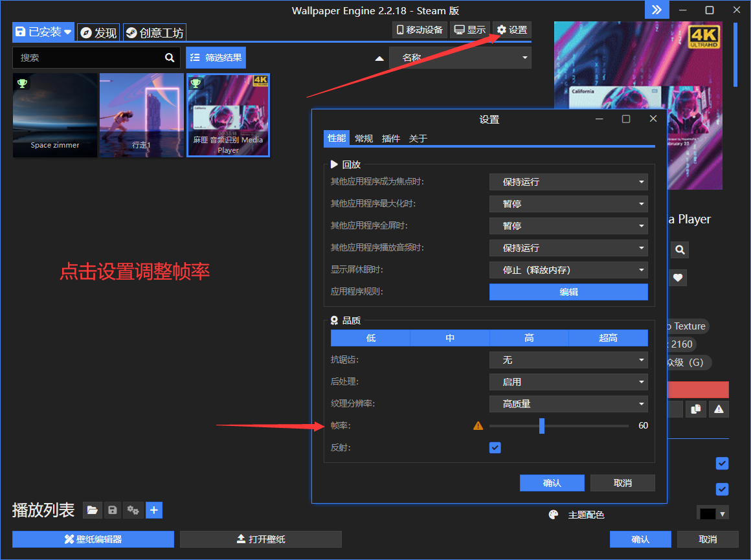Open the playlist folder icon
Viewport: 751px width, 560px height.
tap(92, 510)
